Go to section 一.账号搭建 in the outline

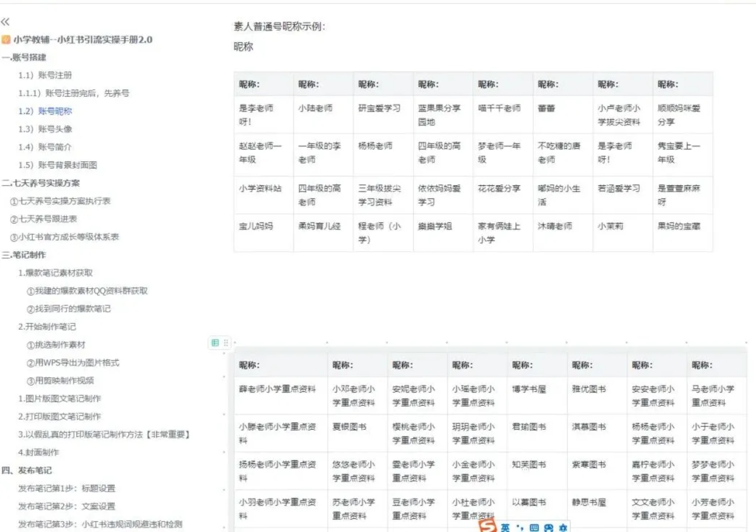tap(24, 58)
